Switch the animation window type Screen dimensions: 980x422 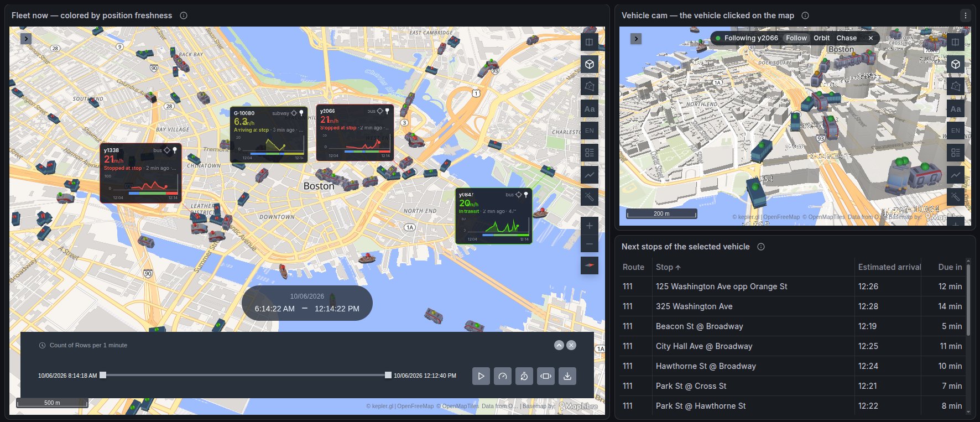pyautogui.click(x=546, y=376)
